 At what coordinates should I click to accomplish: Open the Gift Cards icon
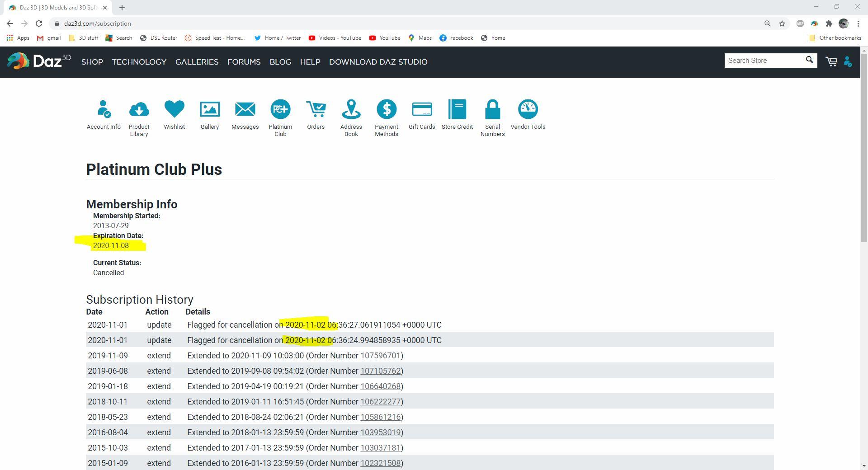click(422, 109)
